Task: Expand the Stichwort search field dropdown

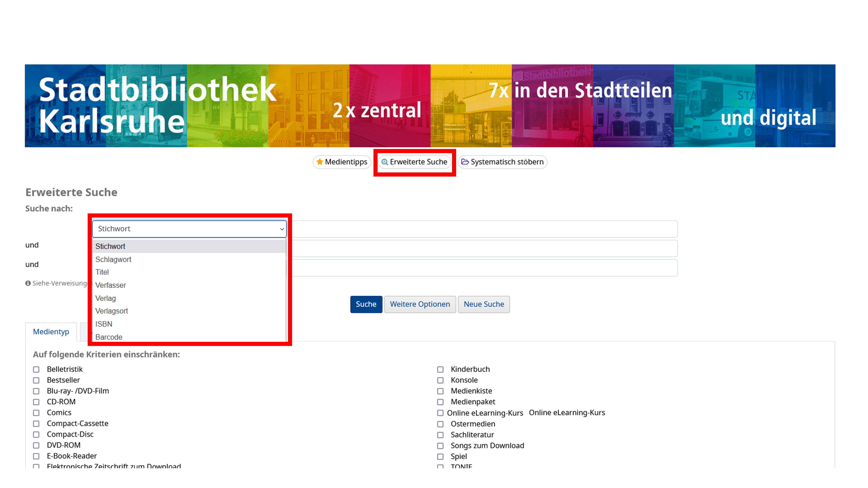Action: 189,229
